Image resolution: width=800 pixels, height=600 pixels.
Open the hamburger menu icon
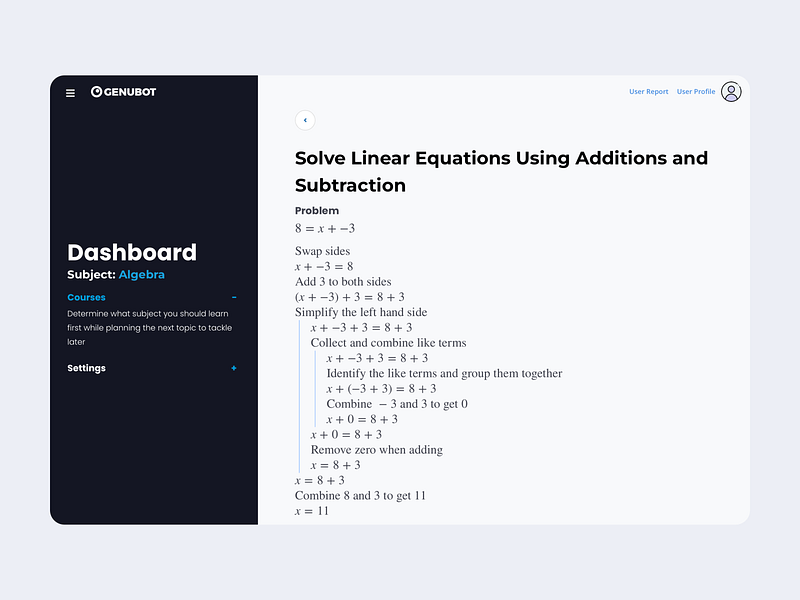[70, 93]
